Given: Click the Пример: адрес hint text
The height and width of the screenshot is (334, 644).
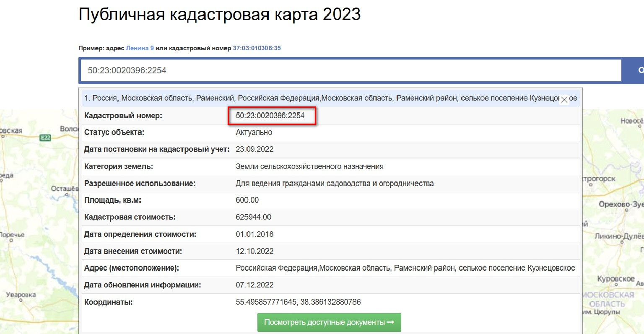Looking at the screenshot, I should (101, 48).
